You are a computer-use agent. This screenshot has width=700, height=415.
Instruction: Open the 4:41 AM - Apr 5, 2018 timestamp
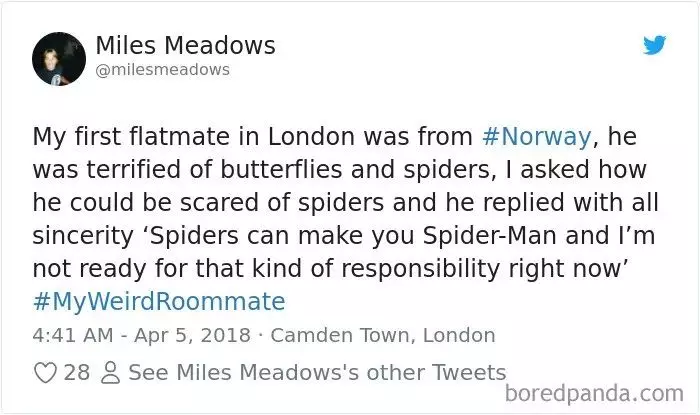(142, 335)
